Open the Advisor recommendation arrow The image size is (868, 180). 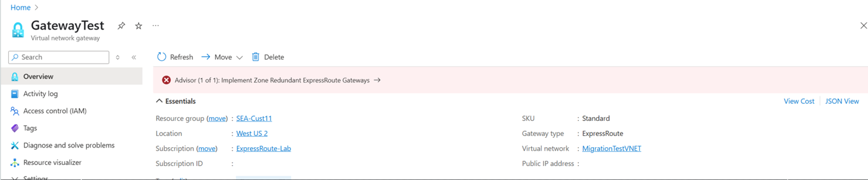click(377, 80)
